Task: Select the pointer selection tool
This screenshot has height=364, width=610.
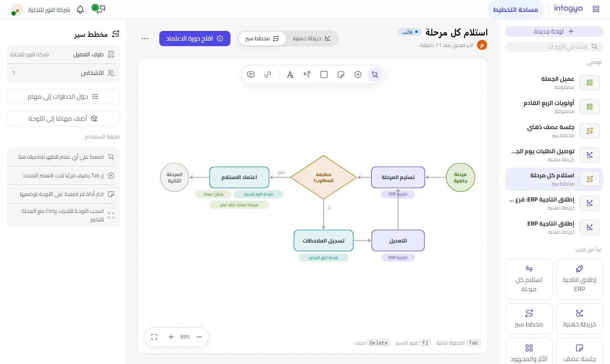Action: [x=375, y=74]
